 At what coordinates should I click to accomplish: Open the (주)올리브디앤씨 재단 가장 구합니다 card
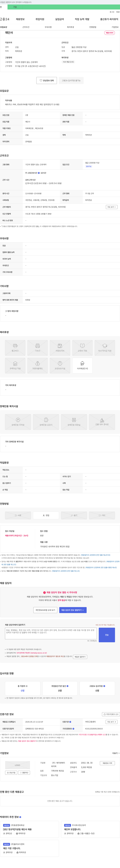pyautogui.click(x=30, y=848)
